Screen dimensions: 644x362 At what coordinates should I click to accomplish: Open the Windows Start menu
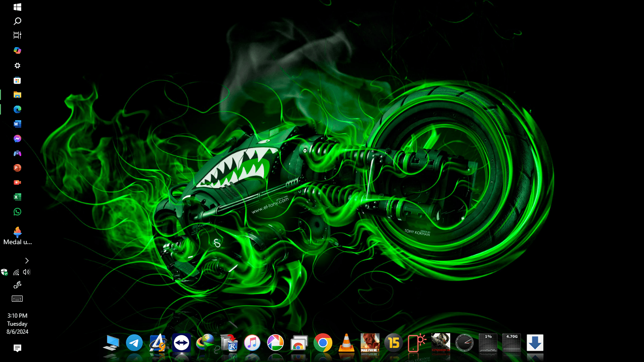pyautogui.click(x=17, y=7)
